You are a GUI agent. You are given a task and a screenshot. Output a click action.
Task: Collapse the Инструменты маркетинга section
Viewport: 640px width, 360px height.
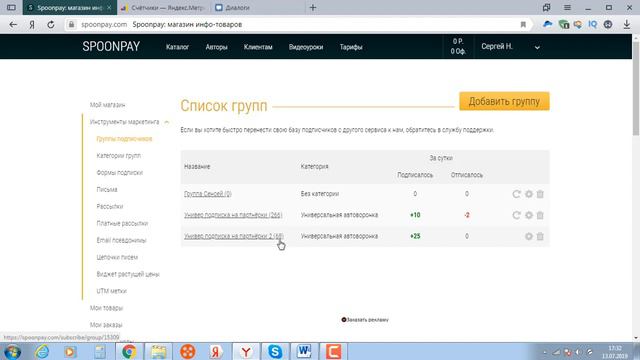pos(167,122)
